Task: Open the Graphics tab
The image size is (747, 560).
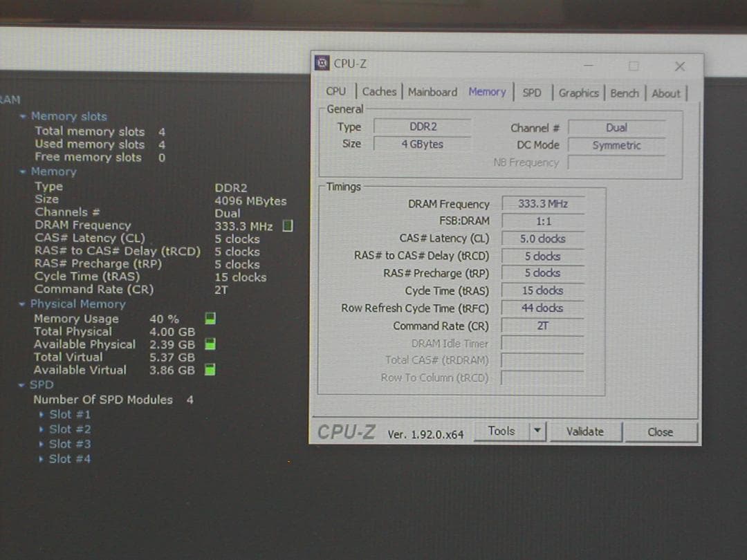Action: [579, 92]
